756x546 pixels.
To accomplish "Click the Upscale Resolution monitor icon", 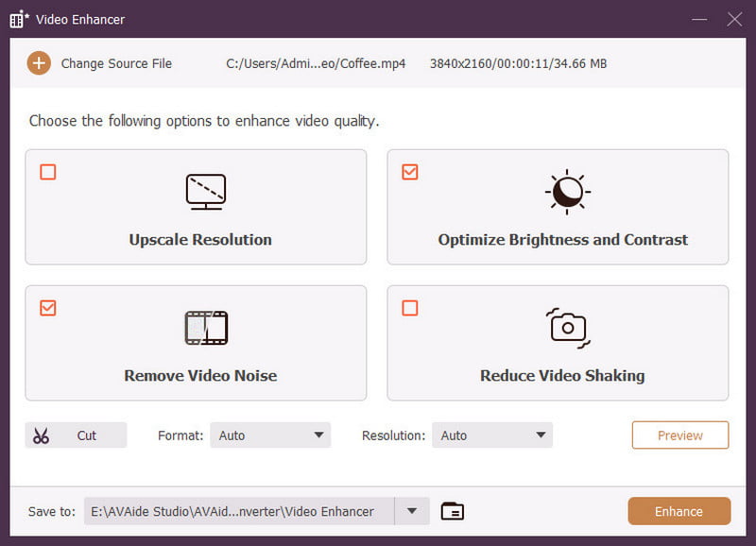I will pyautogui.click(x=205, y=192).
